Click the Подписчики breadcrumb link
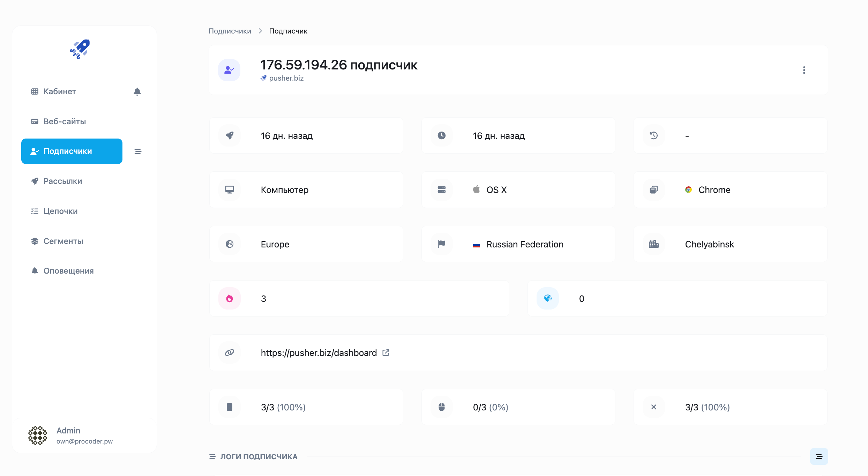The width and height of the screenshot is (868, 476). pos(230,31)
